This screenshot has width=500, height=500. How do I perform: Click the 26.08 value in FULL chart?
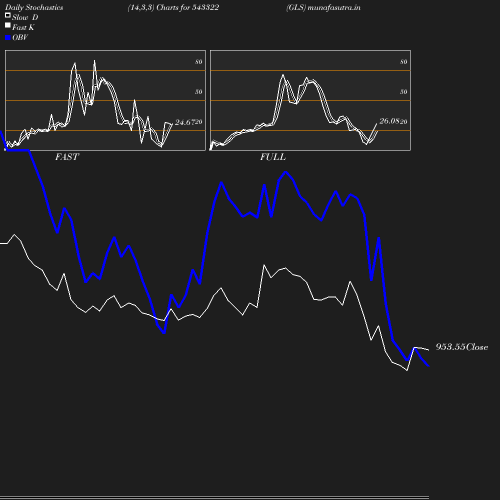tap(389, 121)
